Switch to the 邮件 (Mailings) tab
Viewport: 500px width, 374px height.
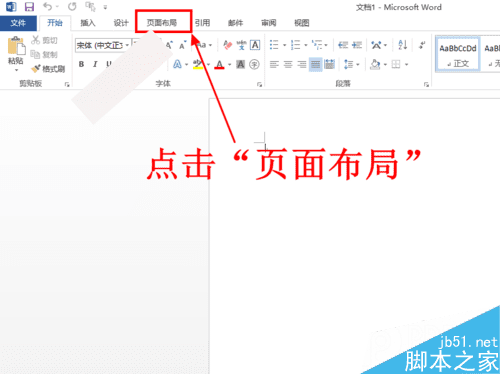pyautogui.click(x=235, y=23)
